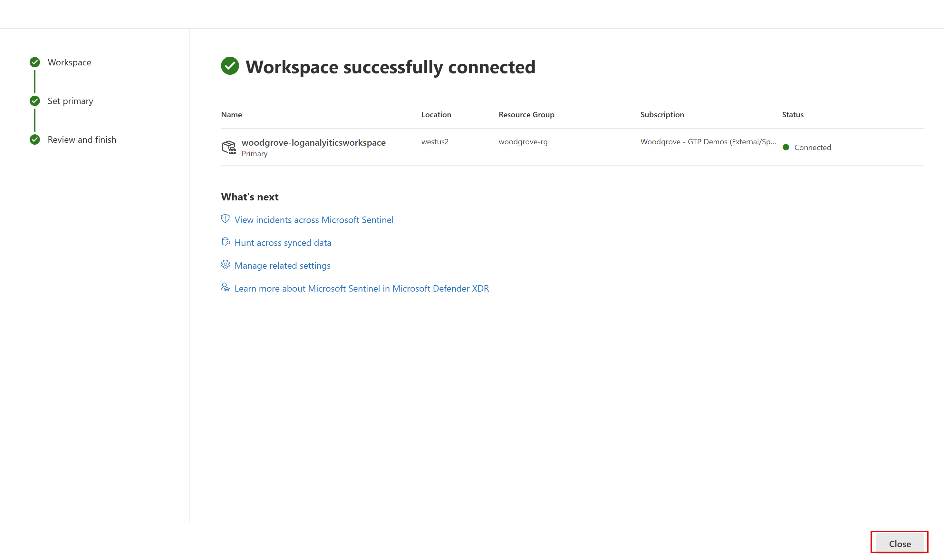The height and width of the screenshot is (560, 944).
Task: Click the woodgrove-loganalyiticsworkspace name
Action: 313,143
